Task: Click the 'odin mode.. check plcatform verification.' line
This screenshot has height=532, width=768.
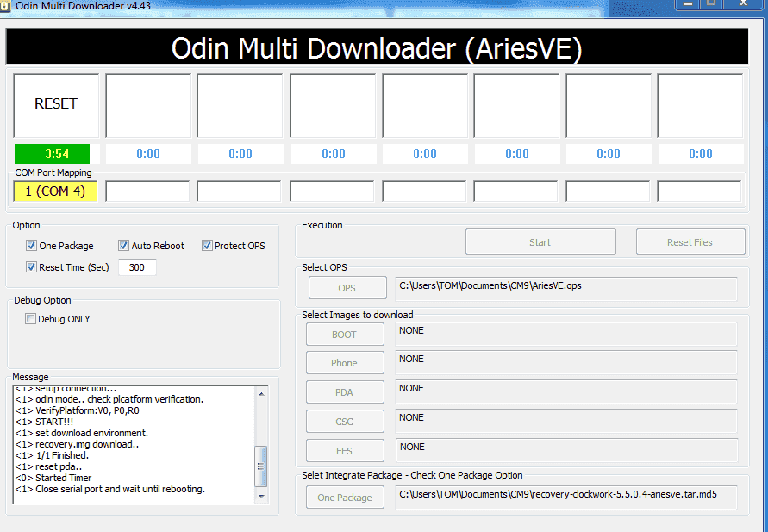Action: pos(109,399)
